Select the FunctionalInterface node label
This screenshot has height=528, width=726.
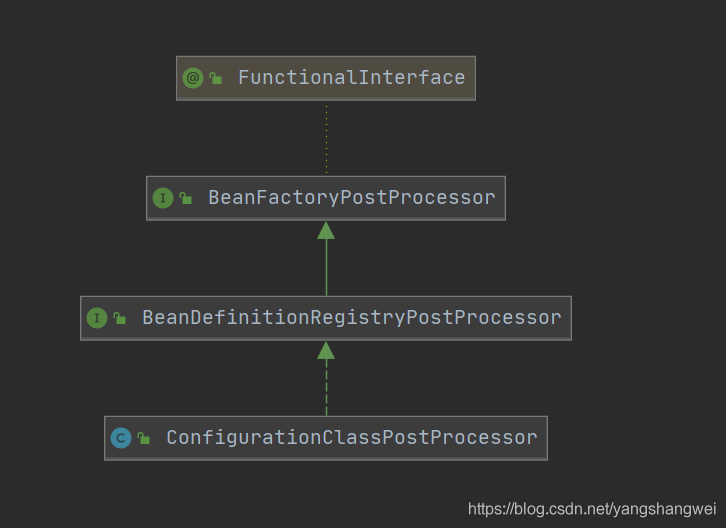click(351, 78)
